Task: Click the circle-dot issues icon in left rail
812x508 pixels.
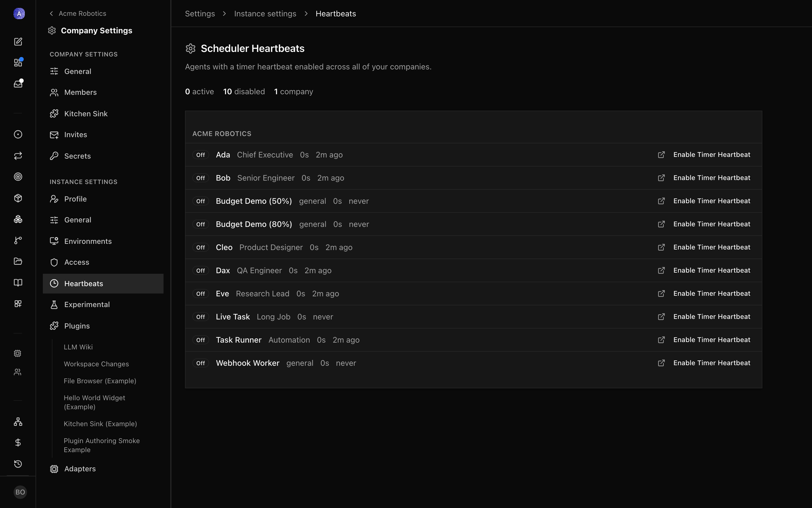Action: [x=18, y=134]
